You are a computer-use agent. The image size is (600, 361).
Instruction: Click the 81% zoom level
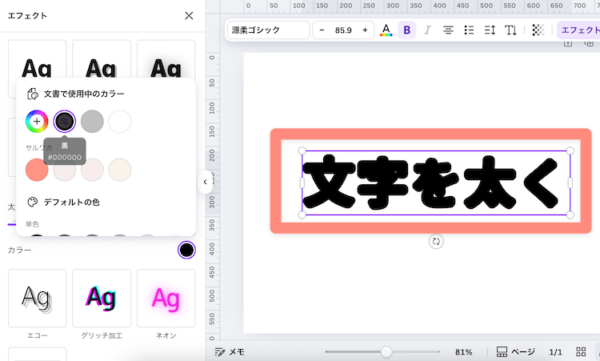(463, 352)
